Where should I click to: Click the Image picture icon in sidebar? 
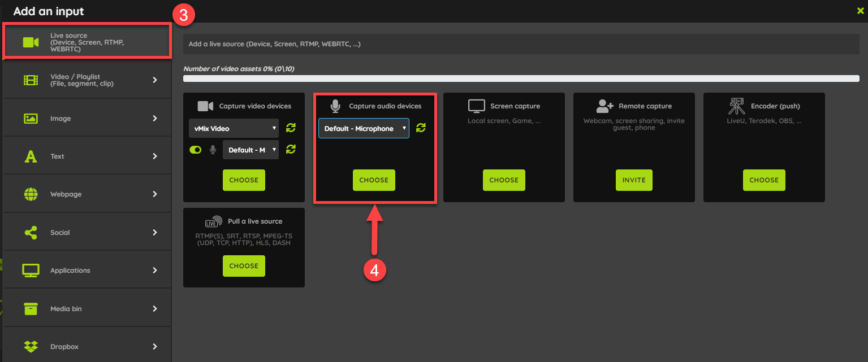[x=31, y=119]
